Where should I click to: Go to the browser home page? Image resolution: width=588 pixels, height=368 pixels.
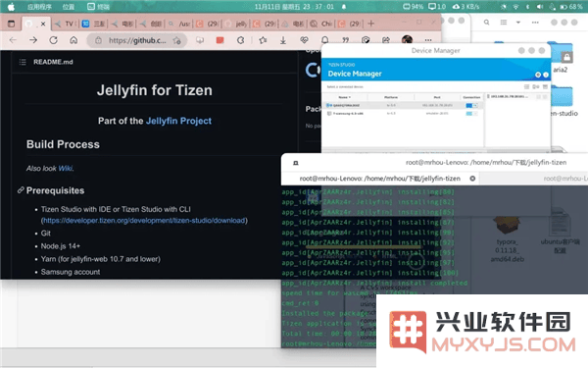pyautogui.click(x=73, y=40)
